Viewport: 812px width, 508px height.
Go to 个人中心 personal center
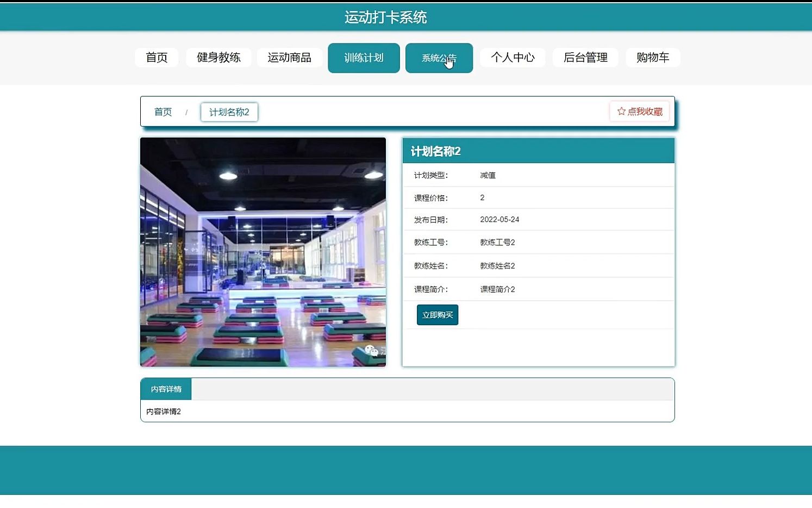click(513, 57)
